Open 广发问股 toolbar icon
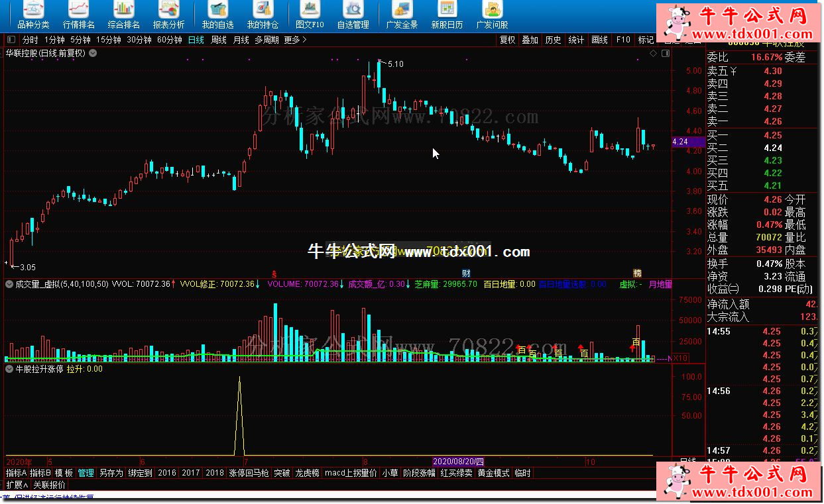 pyautogui.click(x=493, y=15)
